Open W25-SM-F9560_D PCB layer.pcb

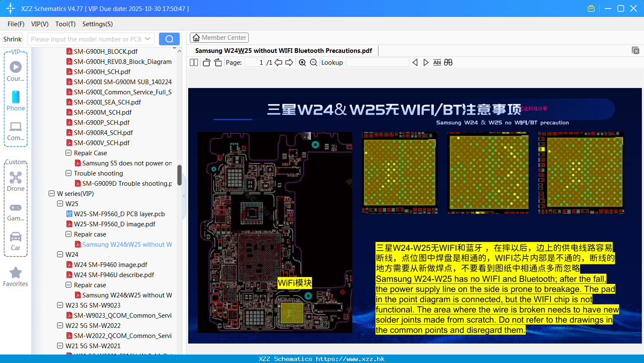(115, 214)
